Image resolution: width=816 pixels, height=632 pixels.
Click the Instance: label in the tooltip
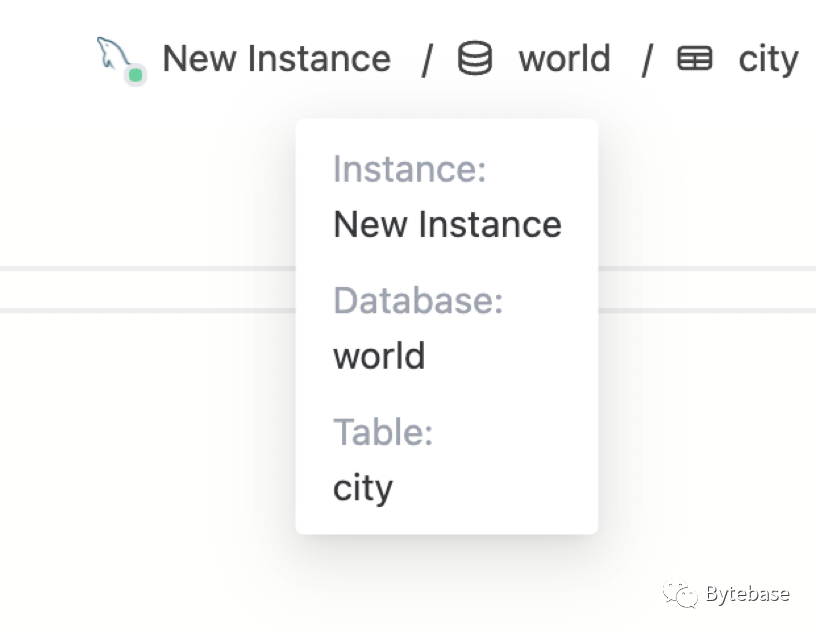point(409,169)
